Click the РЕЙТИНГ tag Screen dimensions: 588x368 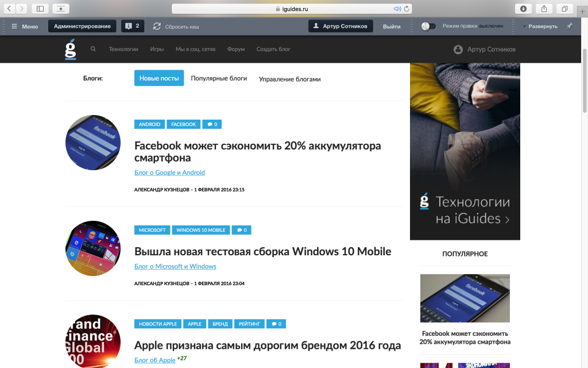[249, 324]
